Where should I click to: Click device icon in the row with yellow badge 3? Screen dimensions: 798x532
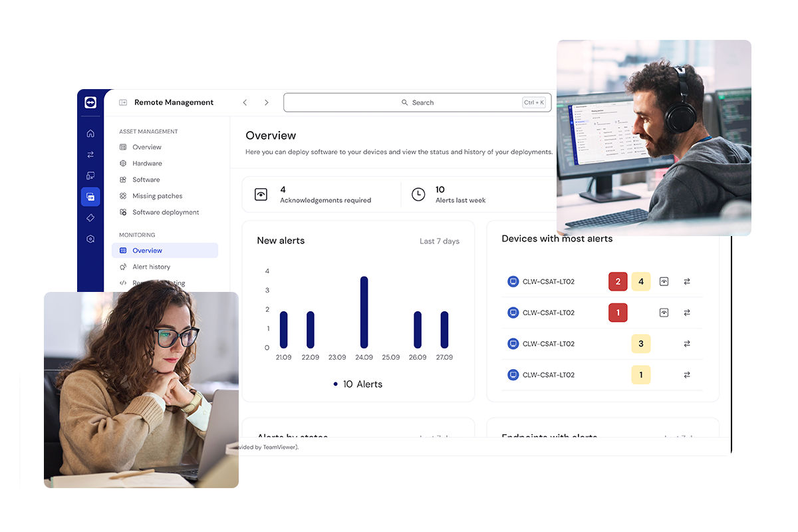pos(513,344)
